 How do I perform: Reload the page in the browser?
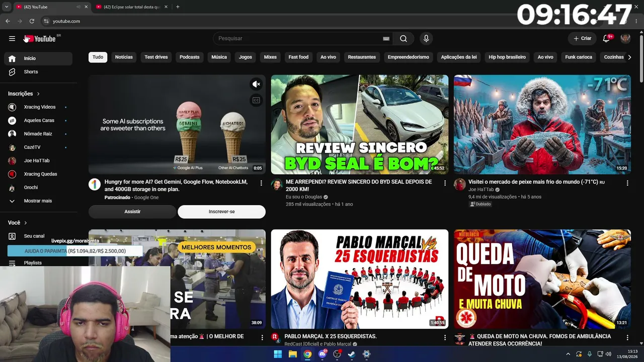pyautogui.click(x=32, y=21)
